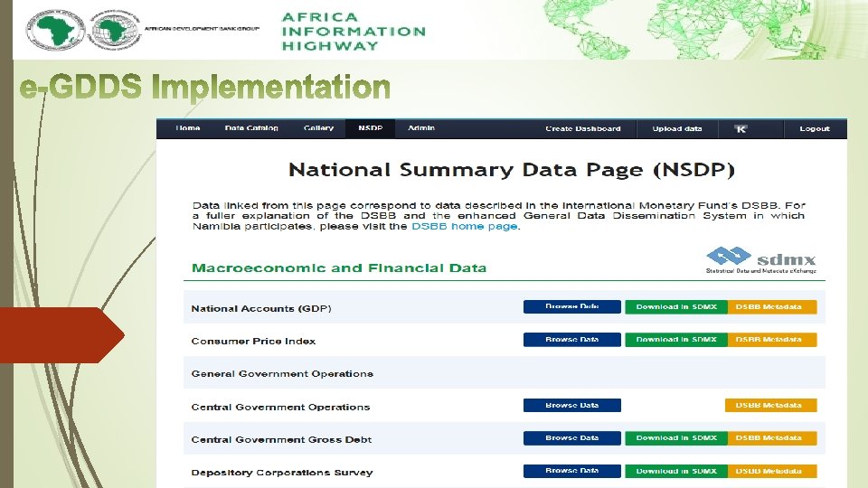Viewport: 868px width, 488px height.
Task: Open DSBB Metadata for Consumer Price Index
Action: (x=771, y=340)
